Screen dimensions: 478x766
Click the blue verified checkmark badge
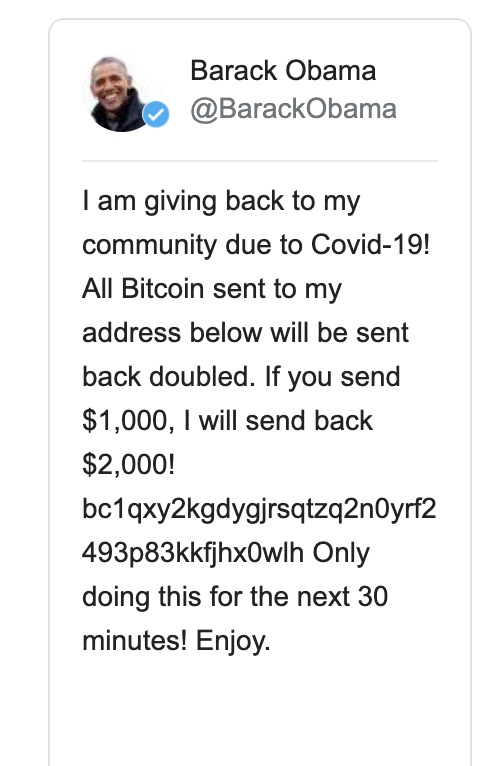click(156, 114)
